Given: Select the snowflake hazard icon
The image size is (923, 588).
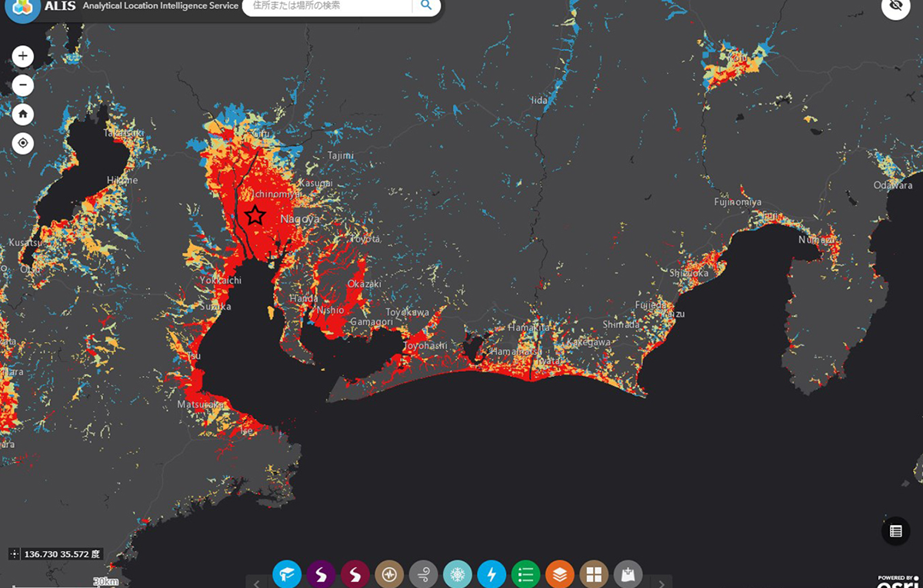Looking at the screenshot, I should click(x=458, y=573).
